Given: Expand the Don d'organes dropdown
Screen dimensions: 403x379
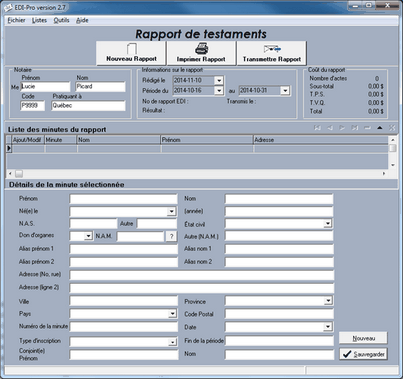Looking at the screenshot, I should click(88, 236).
